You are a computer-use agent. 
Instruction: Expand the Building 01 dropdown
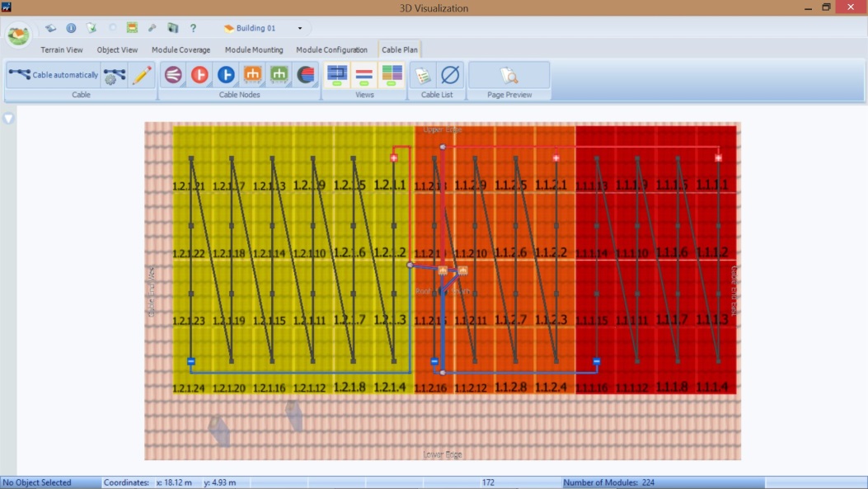coord(300,28)
